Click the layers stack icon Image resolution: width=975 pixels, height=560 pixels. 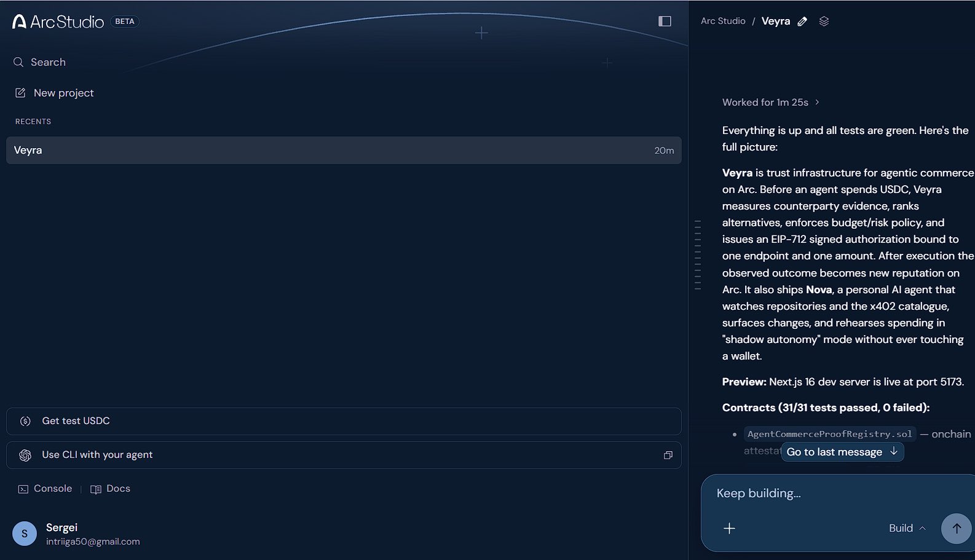click(824, 22)
